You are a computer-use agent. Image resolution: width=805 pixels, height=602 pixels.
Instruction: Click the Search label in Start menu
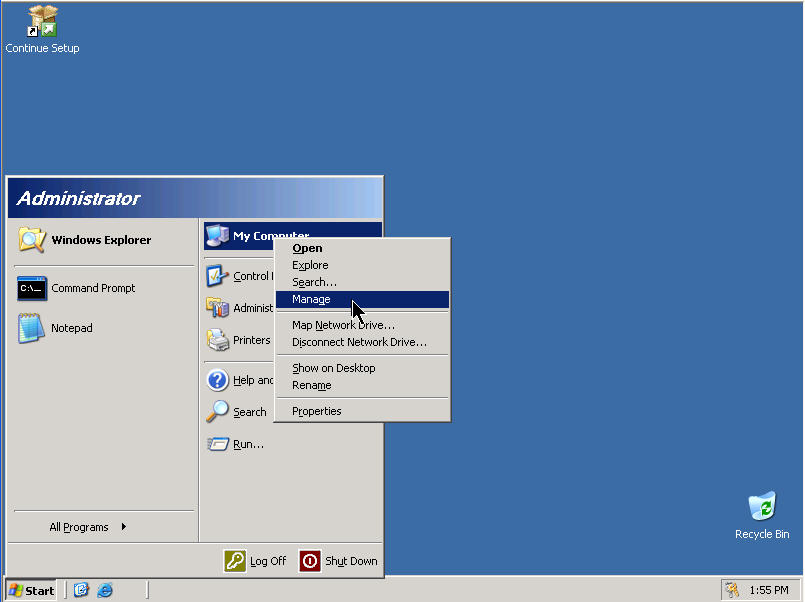(250, 412)
